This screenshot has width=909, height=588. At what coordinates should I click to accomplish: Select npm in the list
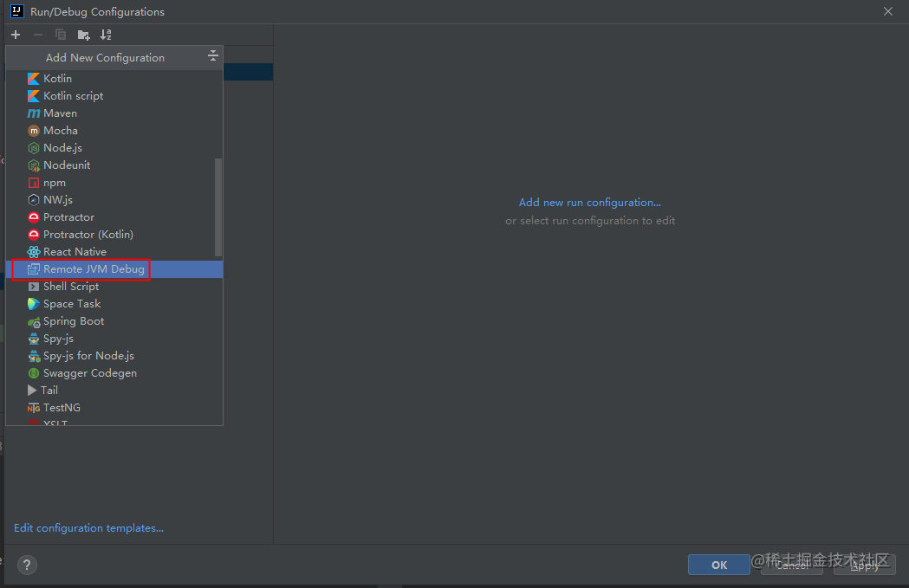click(x=55, y=183)
